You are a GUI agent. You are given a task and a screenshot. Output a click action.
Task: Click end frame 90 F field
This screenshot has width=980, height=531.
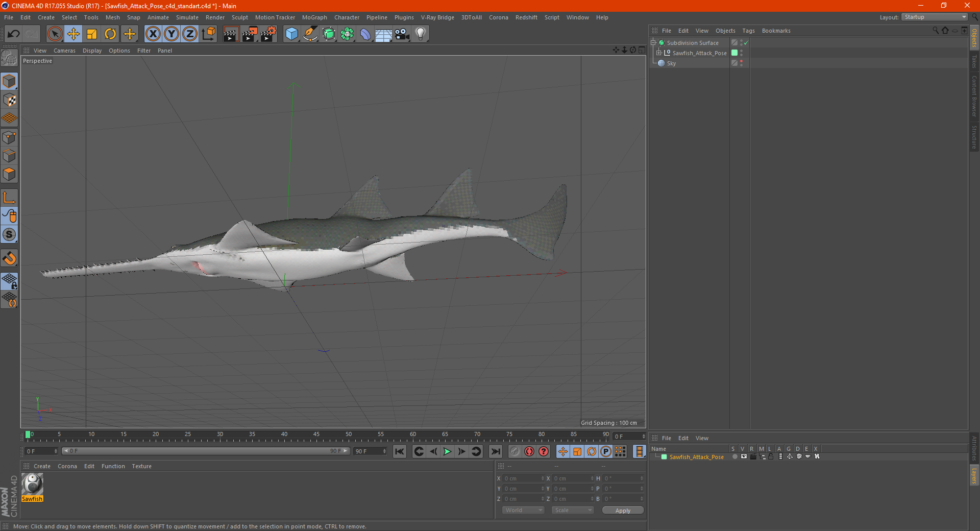pos(370,451)
